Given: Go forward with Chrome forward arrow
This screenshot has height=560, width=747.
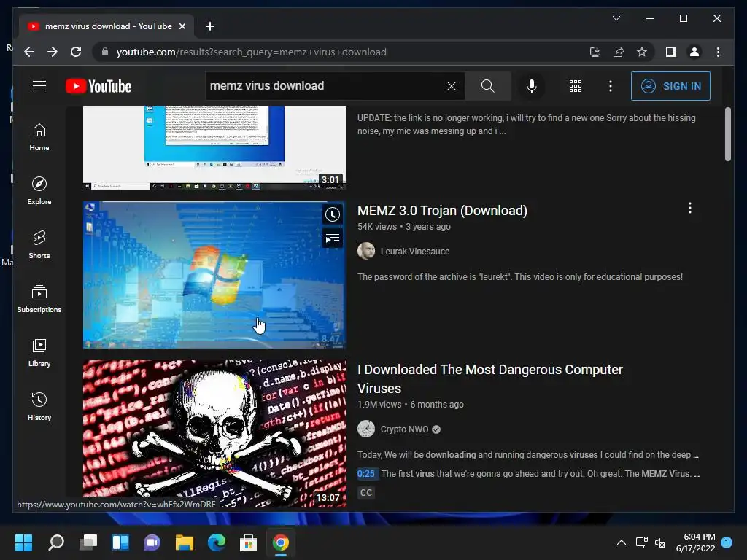Looking at the screenshot, I should [x=53, y=52].
